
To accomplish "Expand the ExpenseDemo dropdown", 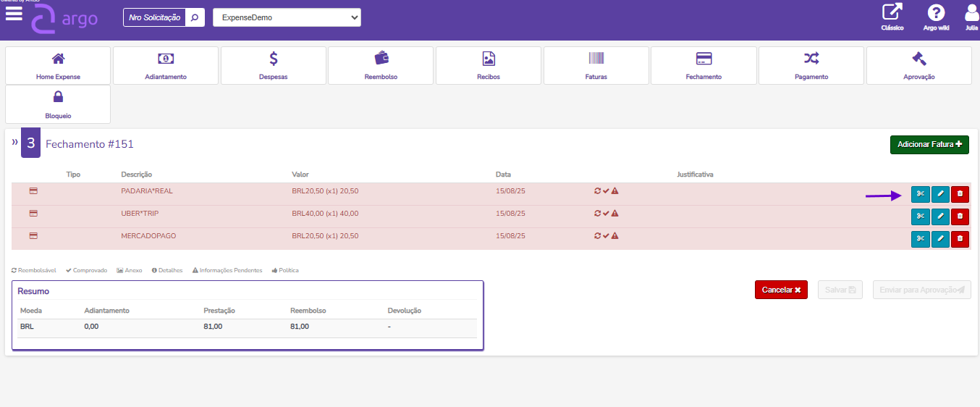I will point(287,17).
